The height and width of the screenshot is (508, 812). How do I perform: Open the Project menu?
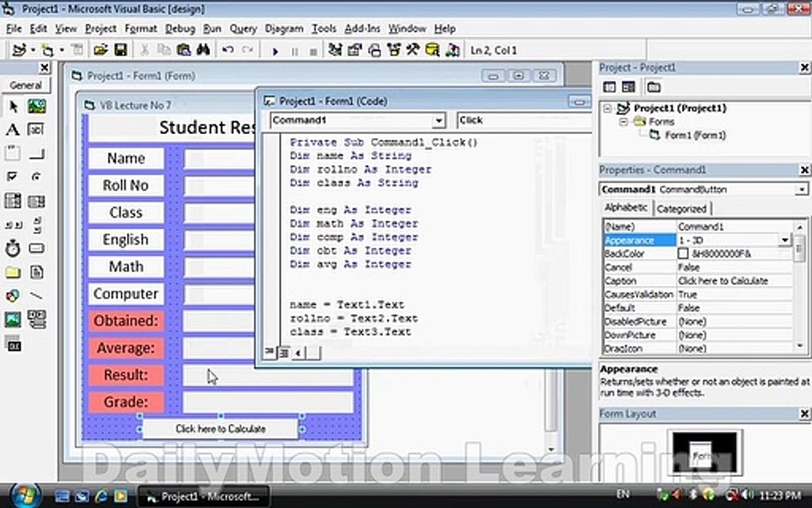tap(101, 28)
